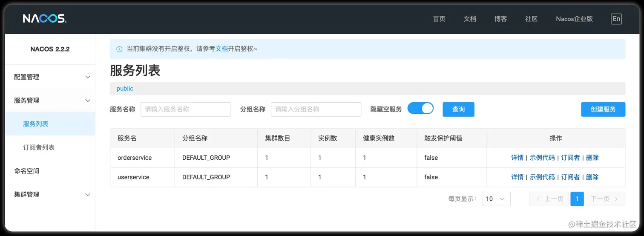
Task: Open 命名空间 in the sidebar
Action: coord(50,171)
